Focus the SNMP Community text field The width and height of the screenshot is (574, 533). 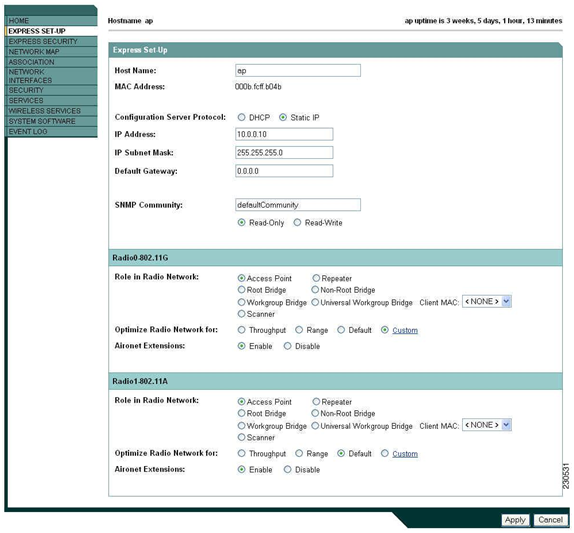(298, 205)
